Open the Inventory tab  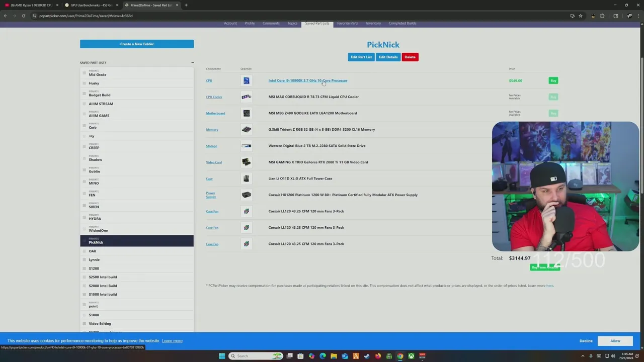pyautogui.click(x=373, y=23)
